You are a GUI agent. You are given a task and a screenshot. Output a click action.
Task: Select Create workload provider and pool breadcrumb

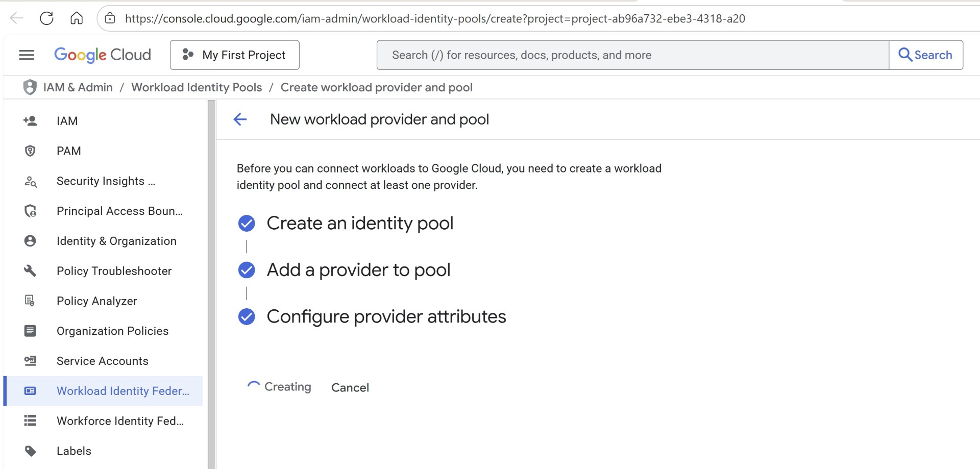[377, 87]
